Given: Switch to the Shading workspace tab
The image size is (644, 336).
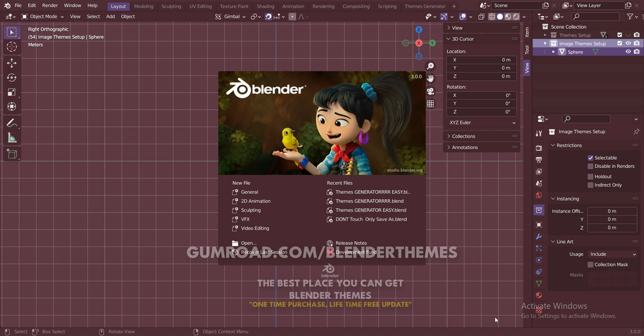Looking at the screenshot, I should (265, 6).
